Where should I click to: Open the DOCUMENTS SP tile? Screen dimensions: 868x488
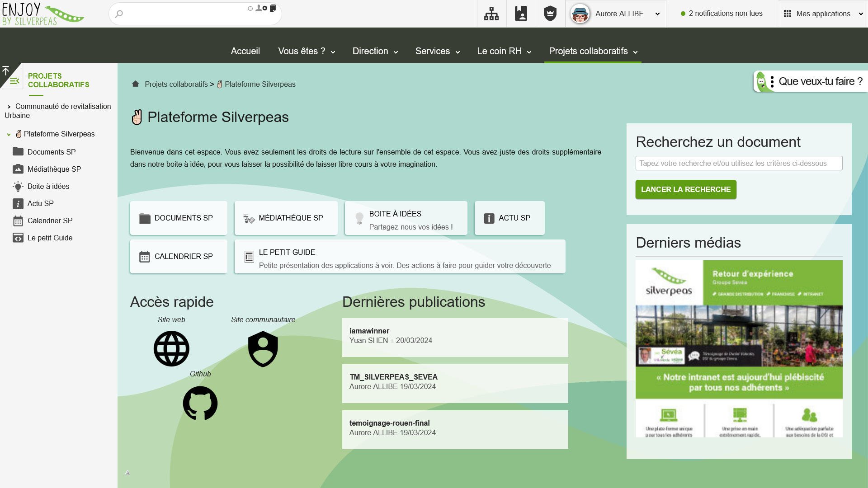click(x=179, y=218)
